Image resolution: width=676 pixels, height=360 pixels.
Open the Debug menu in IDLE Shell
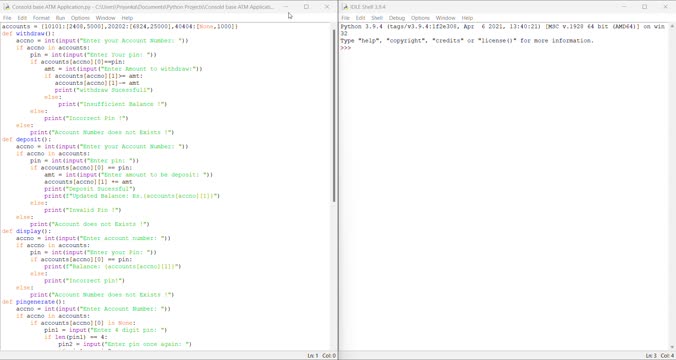point(397,18)
